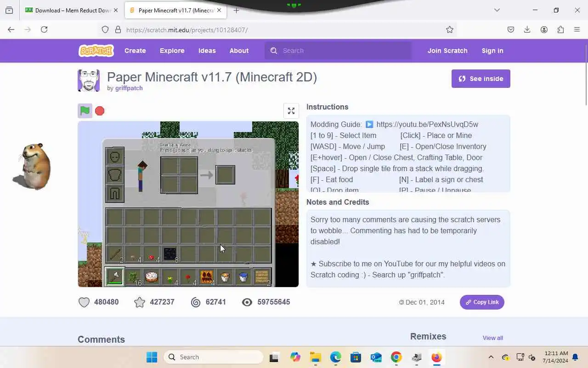Favorite this project via star icon
The width and height of the screenshot is (588, 368).
pos(140,302)
